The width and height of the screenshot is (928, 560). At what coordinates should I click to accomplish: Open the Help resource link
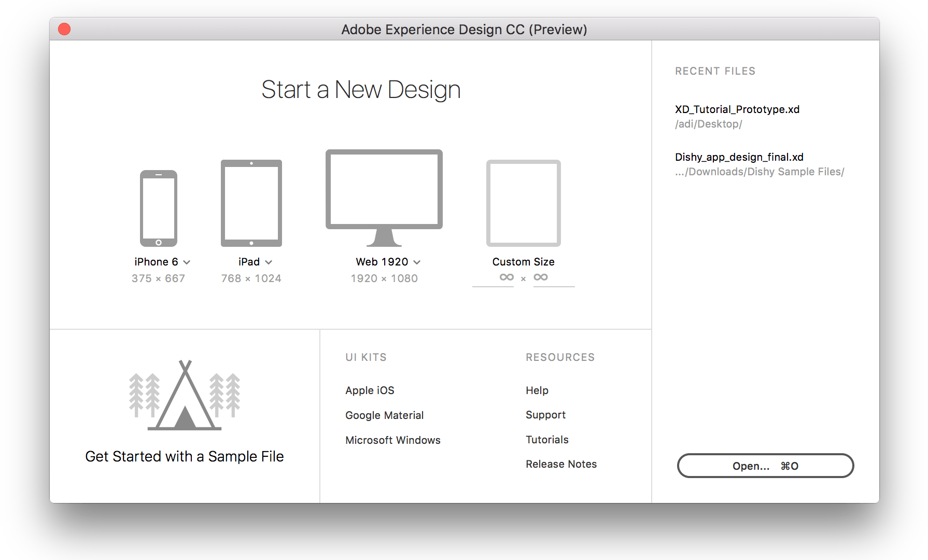click(537, 390)
